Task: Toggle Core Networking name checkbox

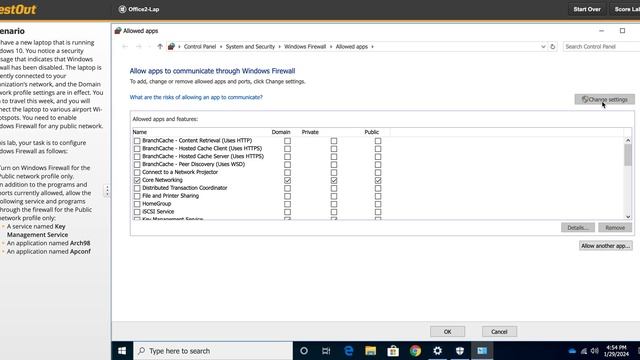Action: tap(137, 180)
